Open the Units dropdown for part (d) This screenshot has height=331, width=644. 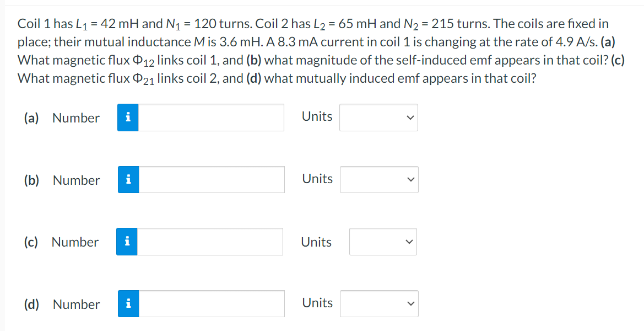click(x=379, y=303)
